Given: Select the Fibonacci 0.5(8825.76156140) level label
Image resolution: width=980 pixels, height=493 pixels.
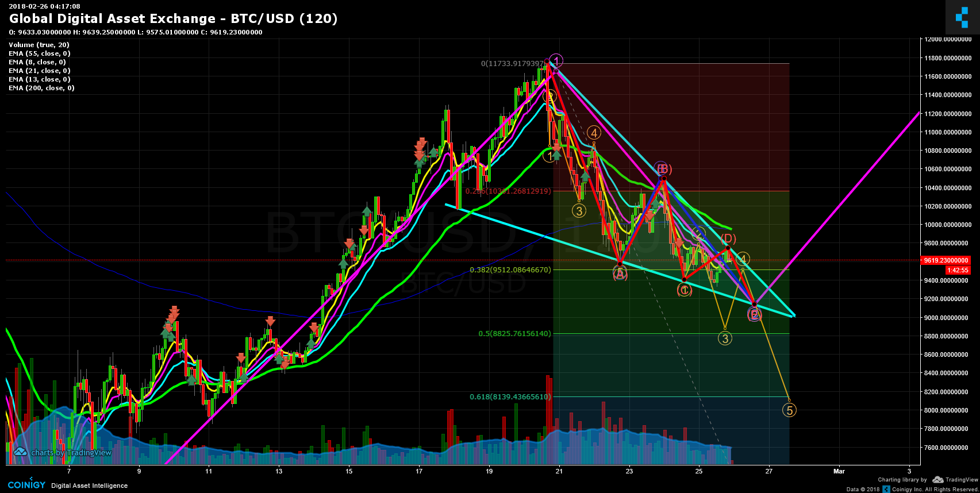Looking at the screenshot, I should point(514,333).
